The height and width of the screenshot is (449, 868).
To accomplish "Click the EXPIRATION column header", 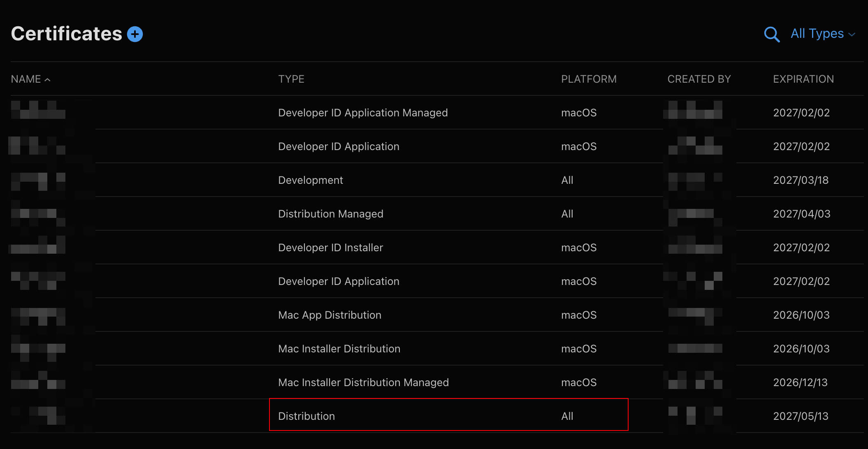I will pyautogui.click(x=803, y=79).
